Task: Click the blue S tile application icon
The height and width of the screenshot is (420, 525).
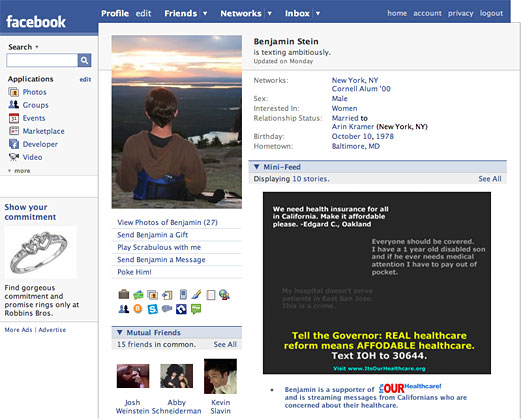Action: pyautogui.click(x=153, y=309)
